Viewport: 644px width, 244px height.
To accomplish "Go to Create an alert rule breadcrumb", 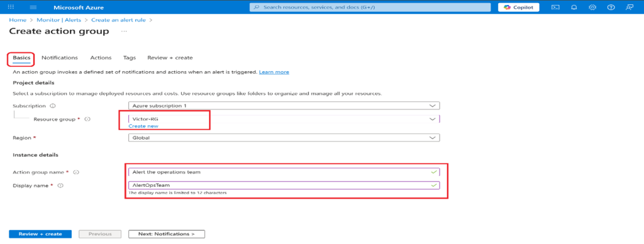I will tap(118, 19).
